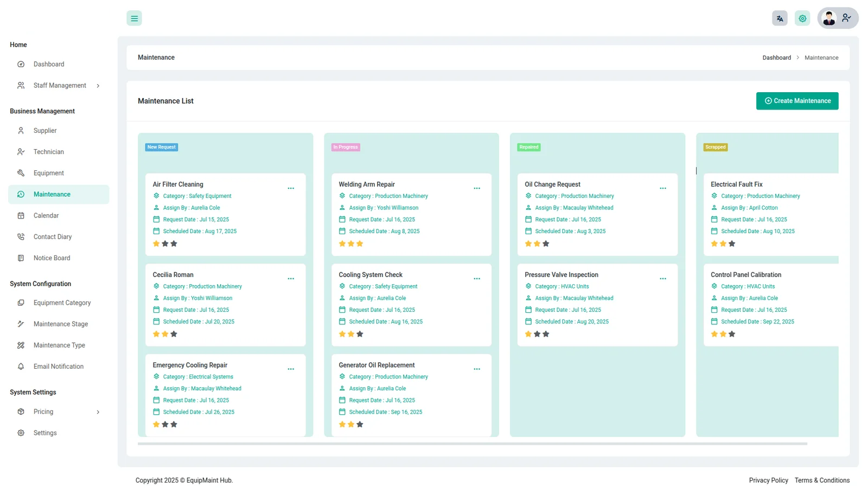
Task: Open Maintenance Stage configuration page
Action: 60,324
